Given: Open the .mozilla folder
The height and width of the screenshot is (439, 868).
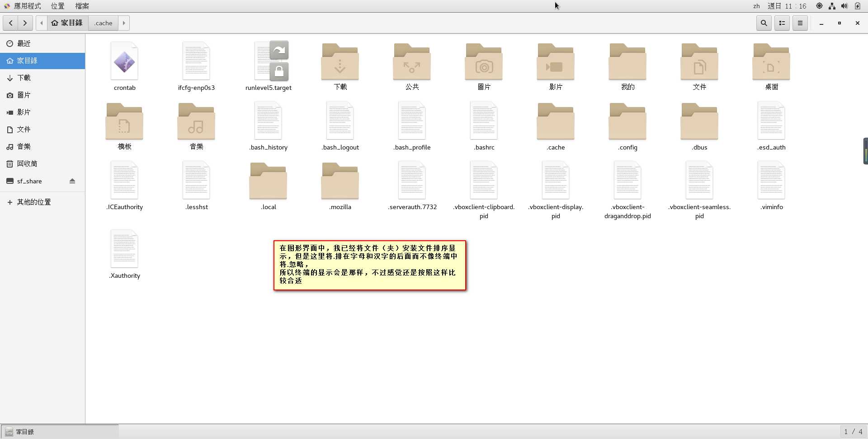Looking at the screenshot, I should pyautogui.click(x=340, y=181).
